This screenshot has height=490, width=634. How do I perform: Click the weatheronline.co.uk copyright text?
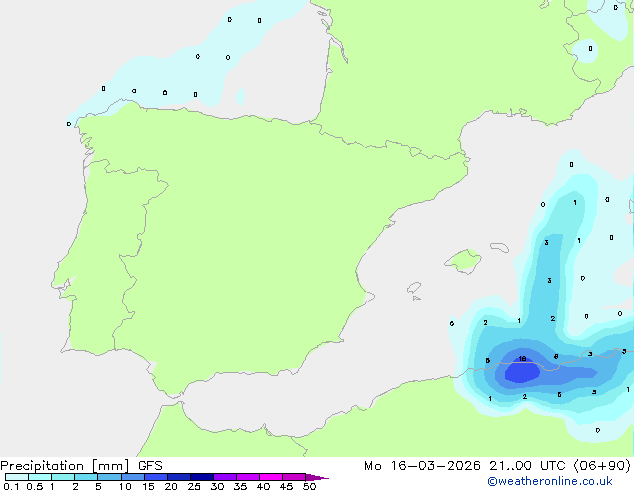tap(549, 481)
